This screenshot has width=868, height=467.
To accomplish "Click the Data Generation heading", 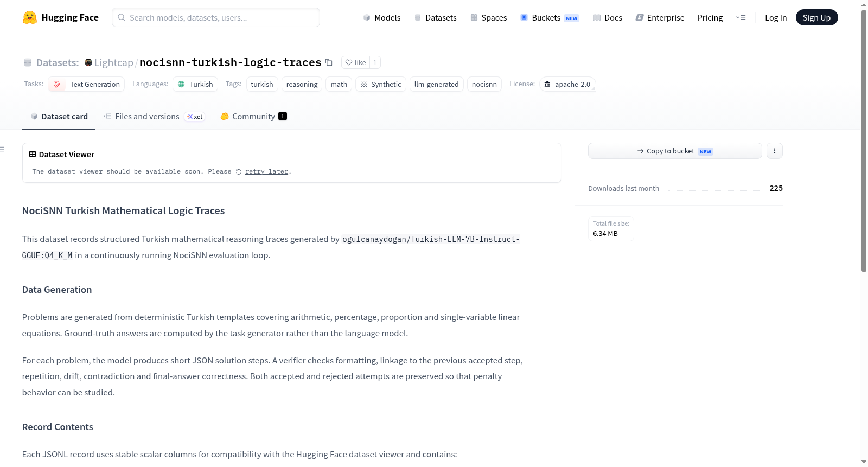I will click(x=57, y=290).
